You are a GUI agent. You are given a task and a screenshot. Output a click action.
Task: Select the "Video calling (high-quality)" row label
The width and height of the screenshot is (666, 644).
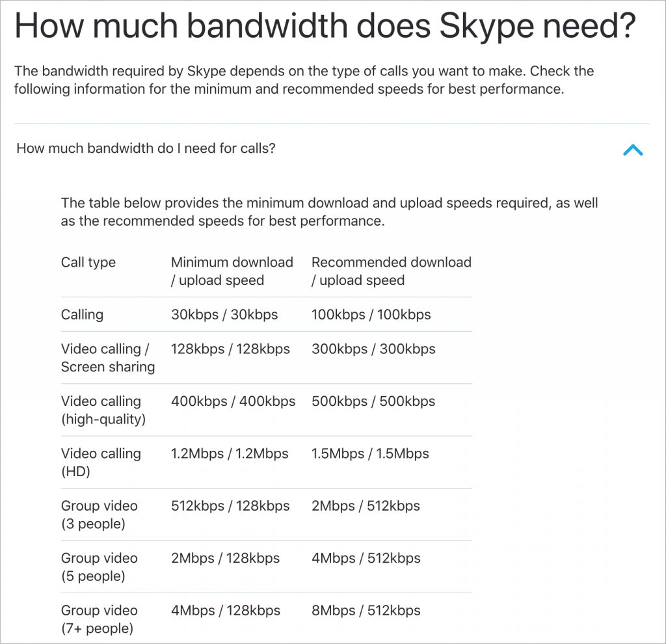(103, 410)
